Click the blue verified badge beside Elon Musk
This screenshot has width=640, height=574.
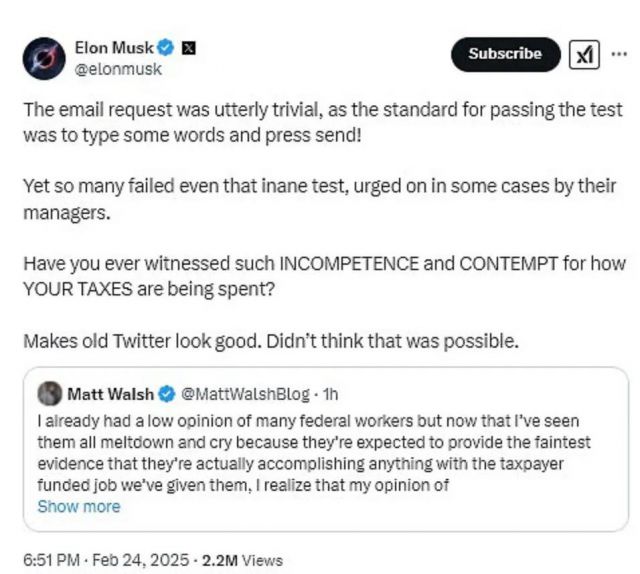tap(165, 48)
